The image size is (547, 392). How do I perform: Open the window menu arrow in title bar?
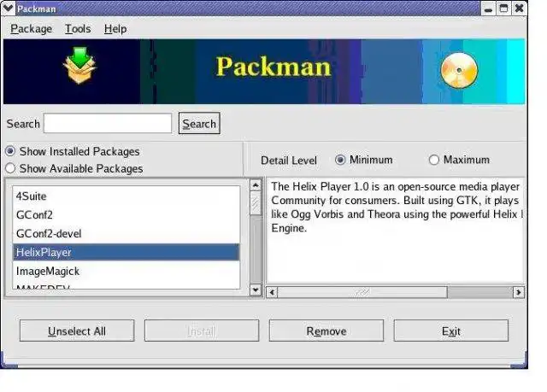8,9
